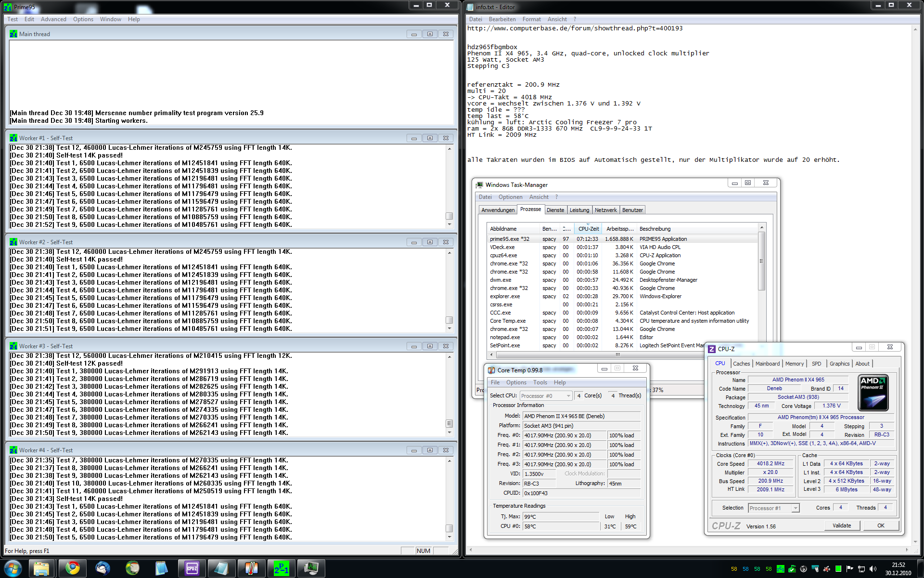924x578 pixels.
Task: Open the Format menu in the Editor
Action: (531, 19)
